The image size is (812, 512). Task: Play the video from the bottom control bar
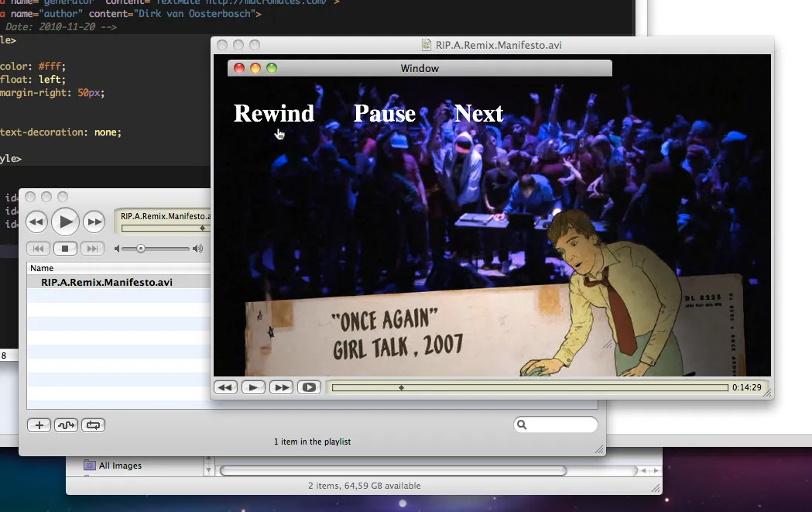(x=253, y=387)
